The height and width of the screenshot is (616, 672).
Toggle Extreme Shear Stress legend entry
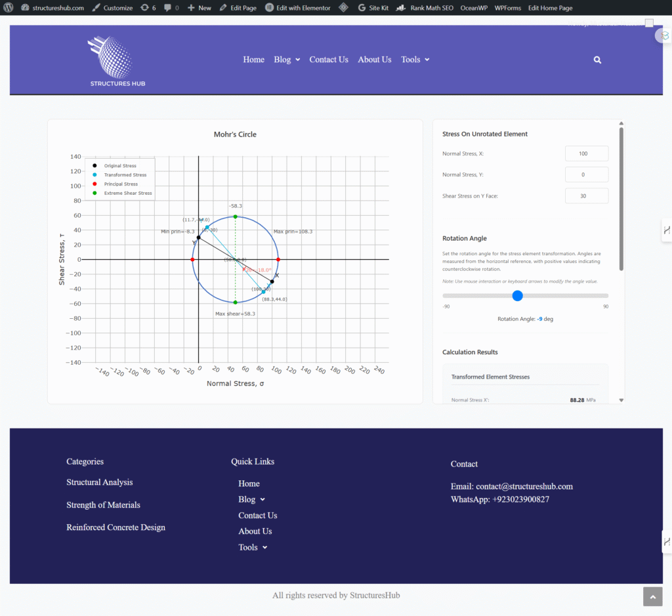127,194
